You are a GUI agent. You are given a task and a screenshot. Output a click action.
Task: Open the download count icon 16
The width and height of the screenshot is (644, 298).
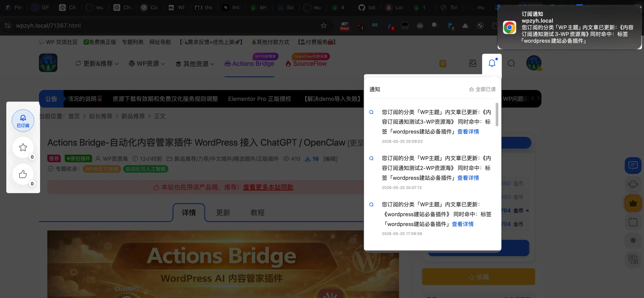coord(312,159)
